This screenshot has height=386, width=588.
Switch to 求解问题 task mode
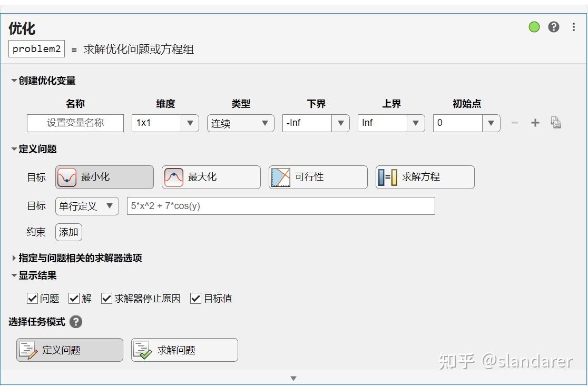184,350
